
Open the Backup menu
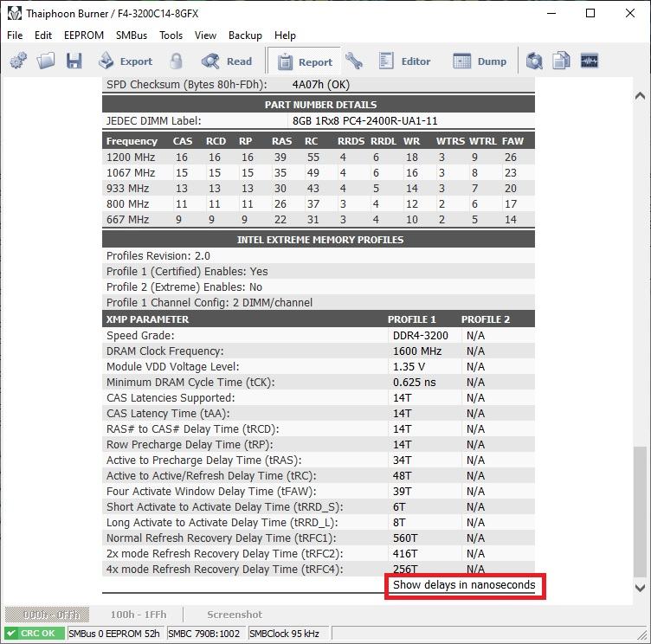coord(245,35)
